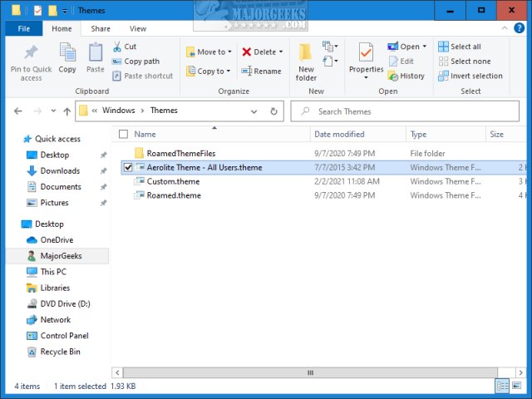Viewport: 532px width, 399px height.
Task: Switch to the Home tab
Action: [62, 28]
